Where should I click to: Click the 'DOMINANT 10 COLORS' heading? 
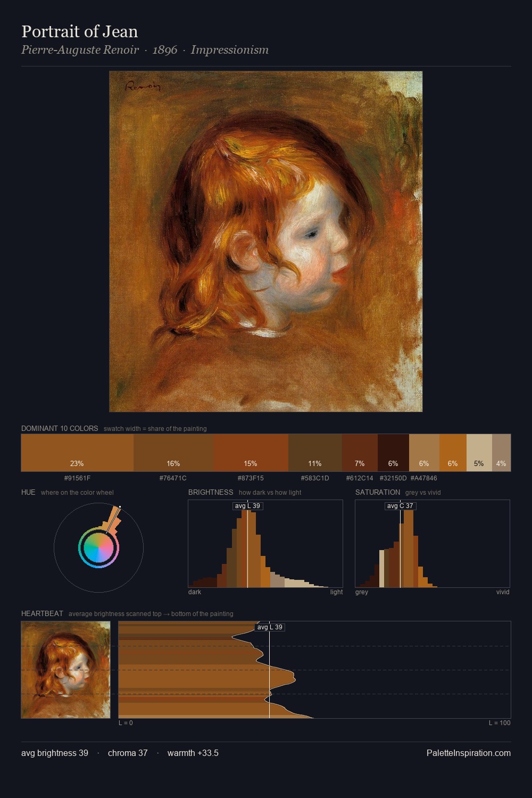(x=60, y=428)
